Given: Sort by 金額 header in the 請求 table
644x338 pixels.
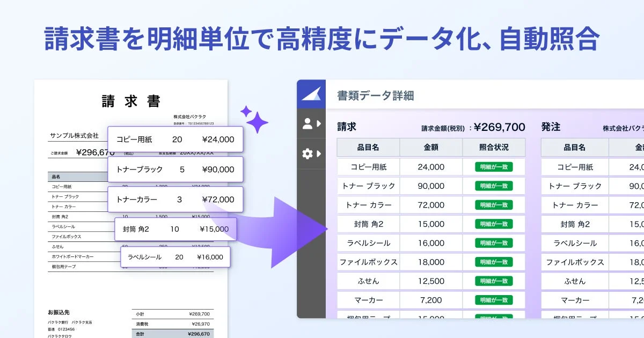Looking at the screenshot, I should (431, 147).
